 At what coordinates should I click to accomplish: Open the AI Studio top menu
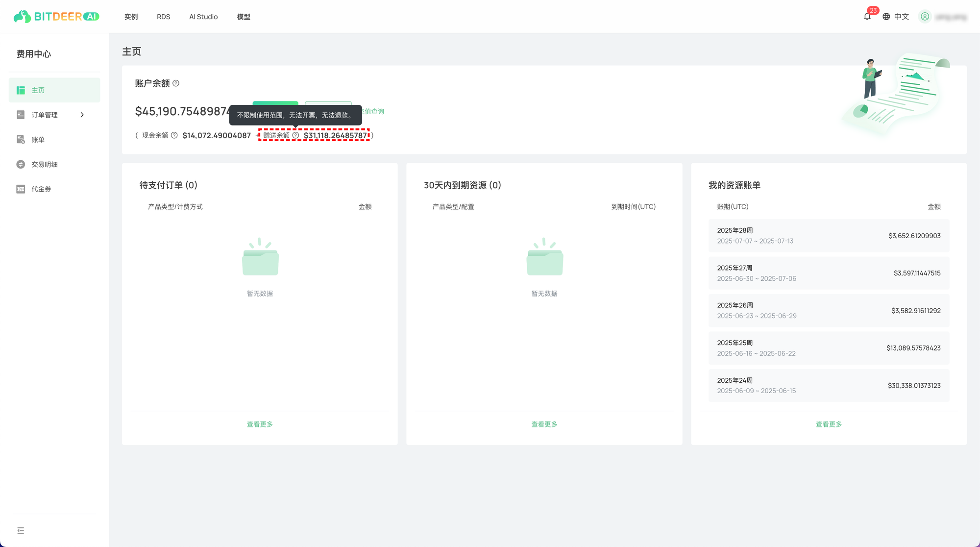203,17
